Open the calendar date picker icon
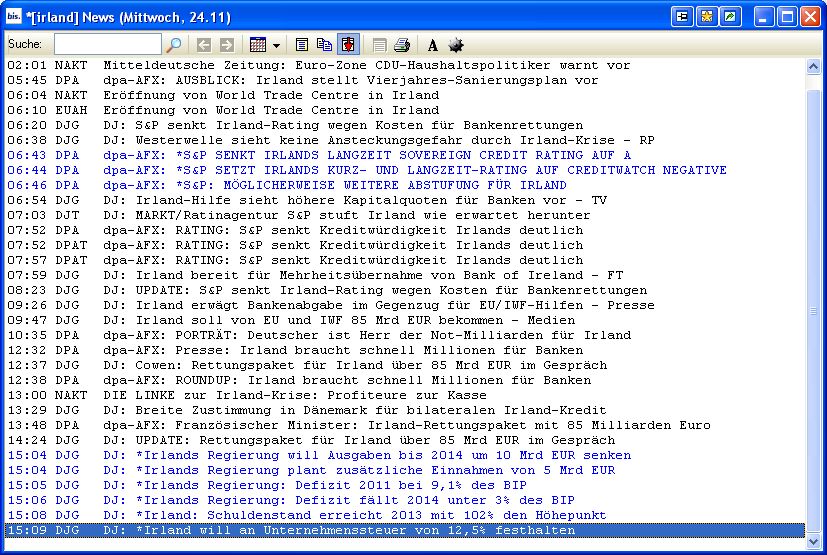The width and height of the screenshot is (827, 555). pos(257,45)
